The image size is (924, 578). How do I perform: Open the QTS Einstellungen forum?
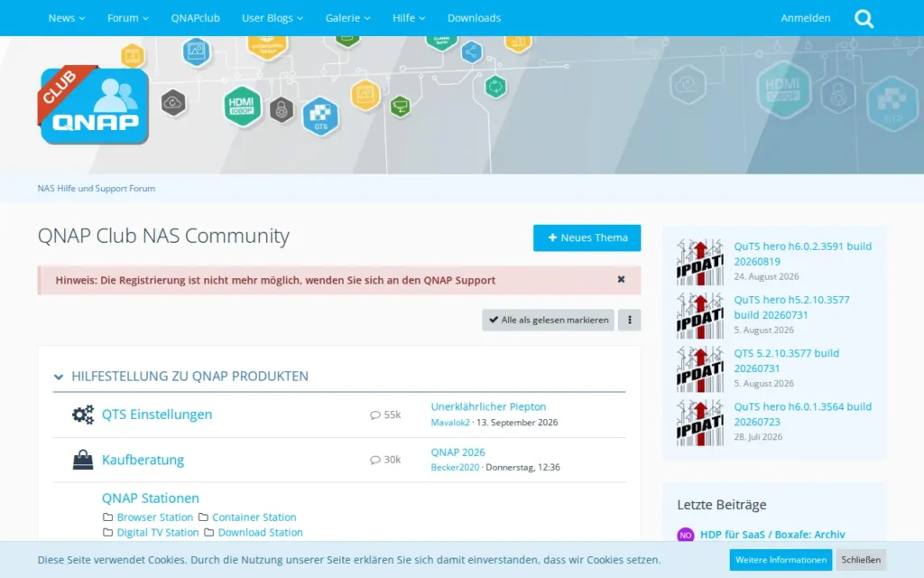tap(157, 415)
